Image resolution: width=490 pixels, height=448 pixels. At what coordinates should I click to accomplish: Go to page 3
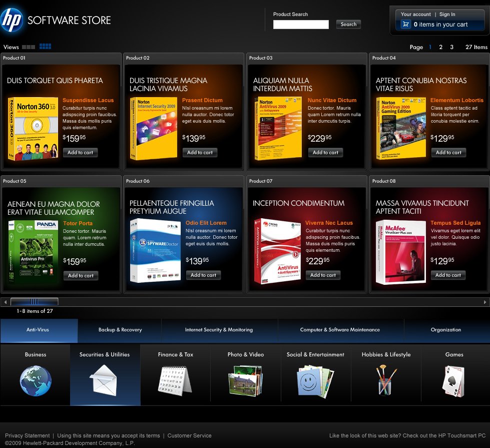[x=451, y=47]
